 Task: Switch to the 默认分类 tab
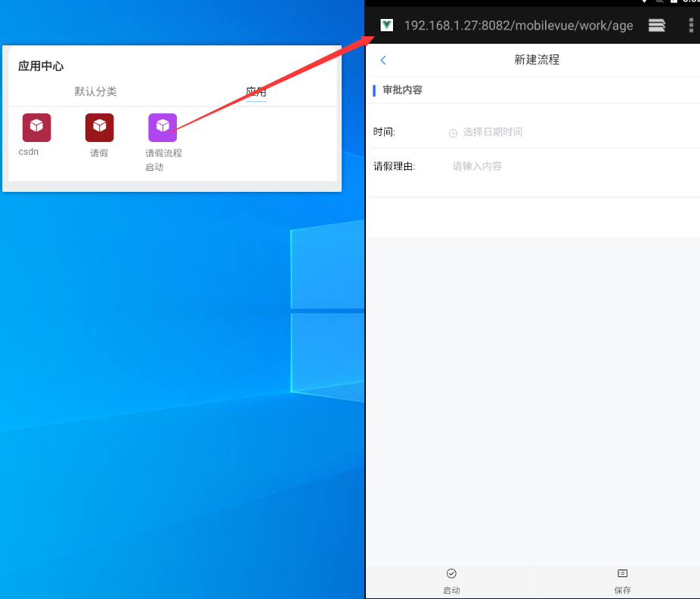[x=95, y=91]
